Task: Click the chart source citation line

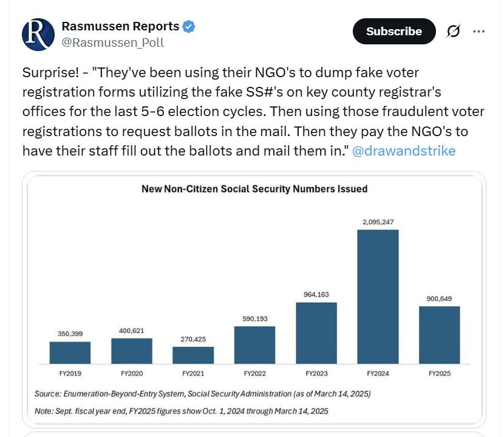Action: point(202,394)
